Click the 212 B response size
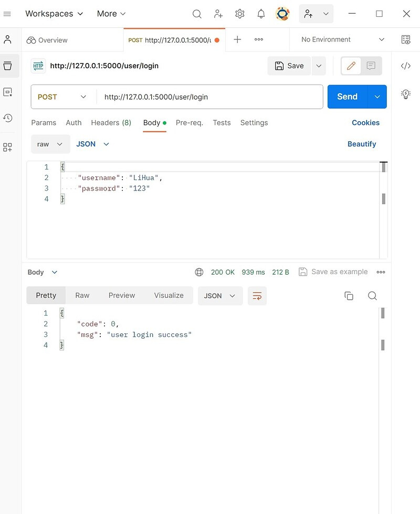The image size is (420, 514). [281, 272]
